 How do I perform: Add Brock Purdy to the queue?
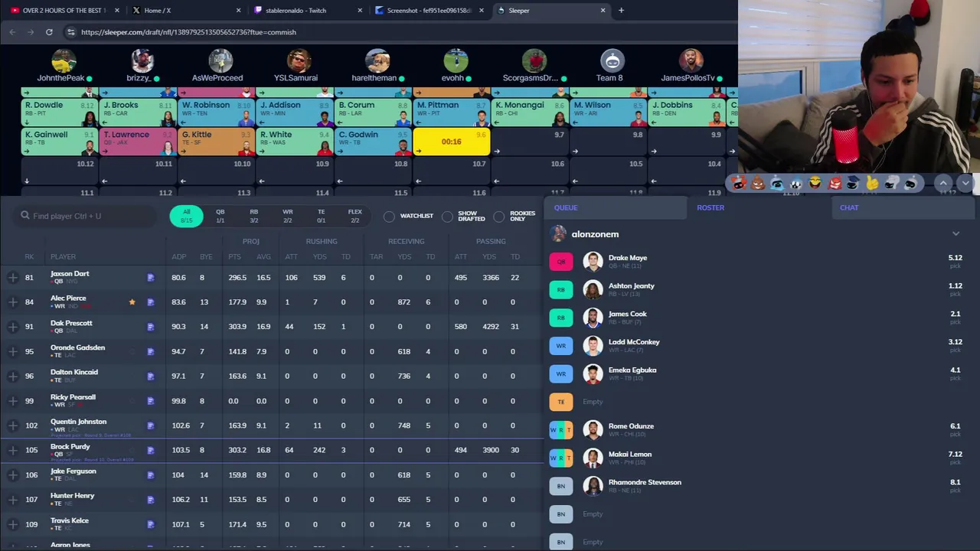click(13, 450)
